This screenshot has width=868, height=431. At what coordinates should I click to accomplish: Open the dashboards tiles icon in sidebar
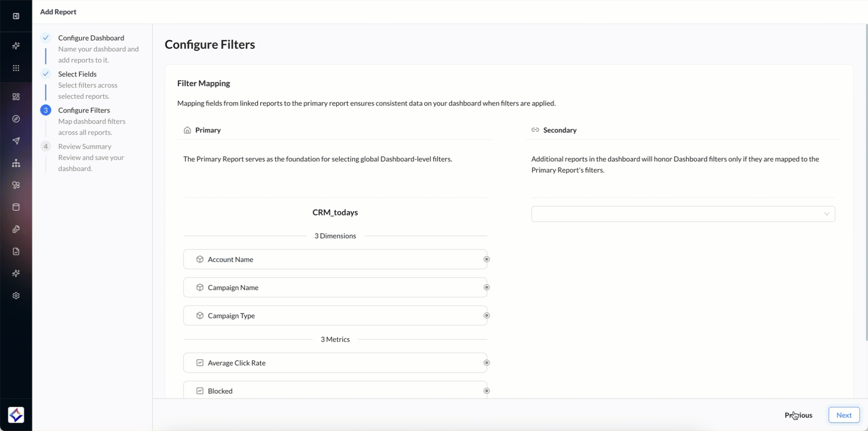16,96
